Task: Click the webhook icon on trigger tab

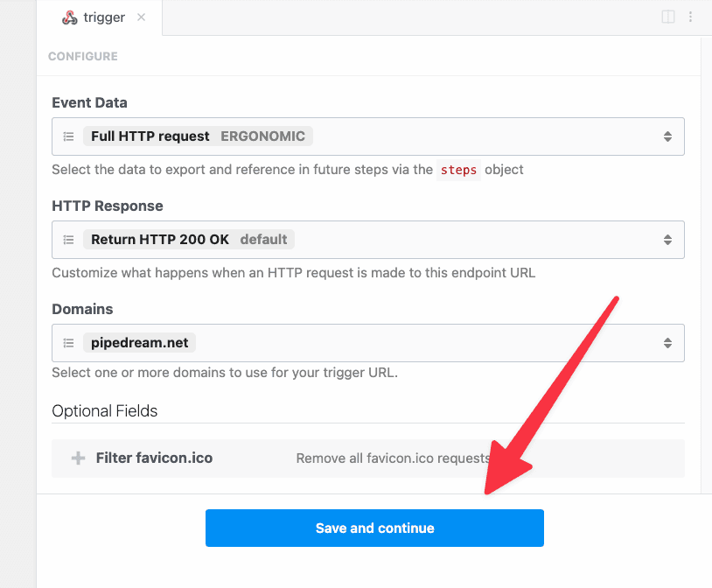Action: pos(69,17)
